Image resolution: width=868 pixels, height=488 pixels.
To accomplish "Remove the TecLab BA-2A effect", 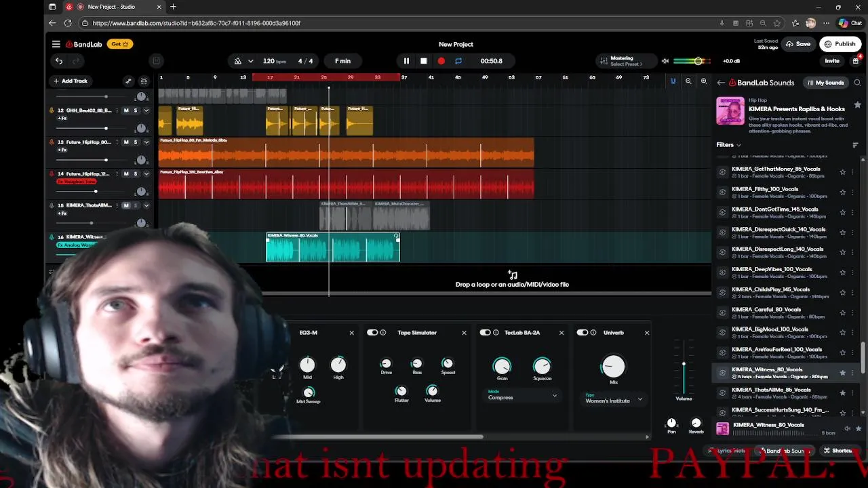I will click(561, 333).
